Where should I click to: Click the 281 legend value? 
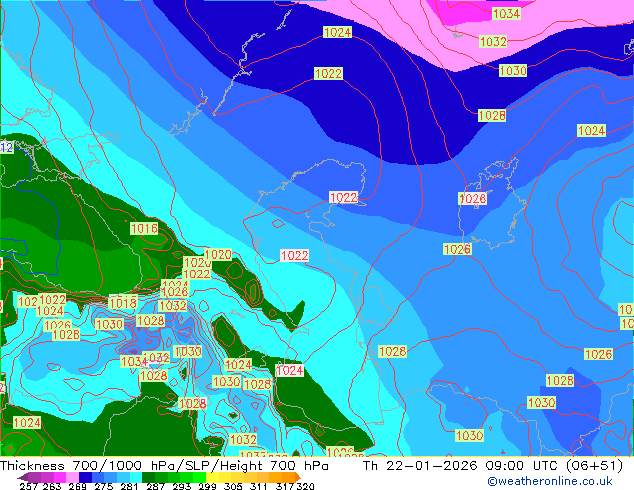129,486
